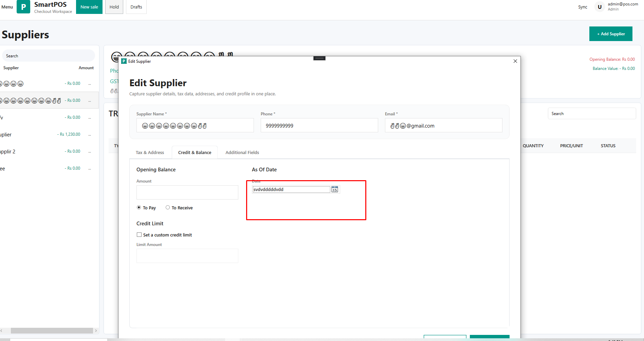Click the SmartPOS green P logo
The height and width of the screenshot is (341, 644).
23,7
